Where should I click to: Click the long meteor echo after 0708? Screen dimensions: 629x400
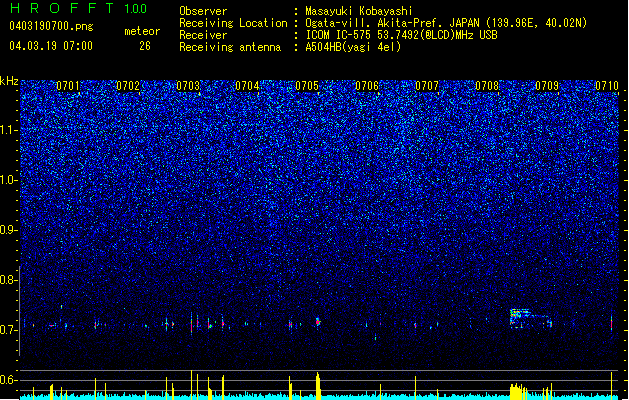point(531,319)
